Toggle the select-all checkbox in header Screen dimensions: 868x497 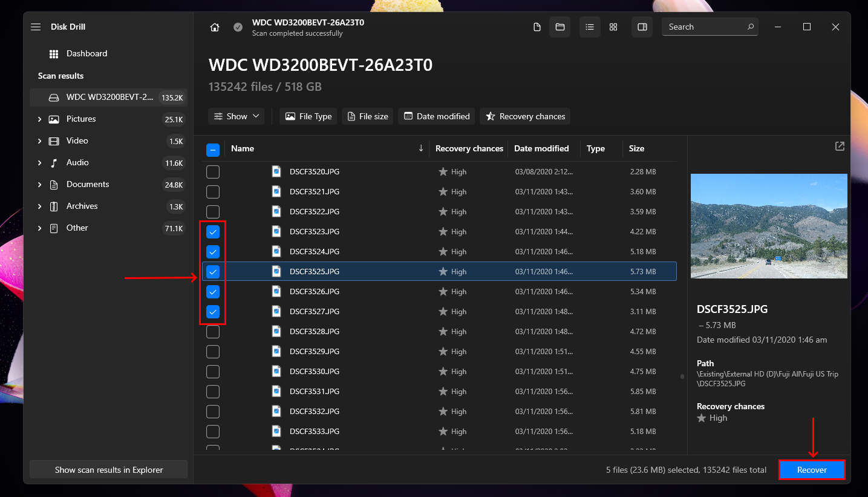[x=213, y=150]
